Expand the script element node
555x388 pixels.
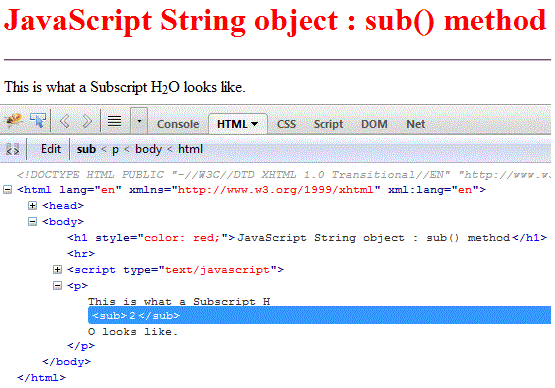click(x=57, y=270)
